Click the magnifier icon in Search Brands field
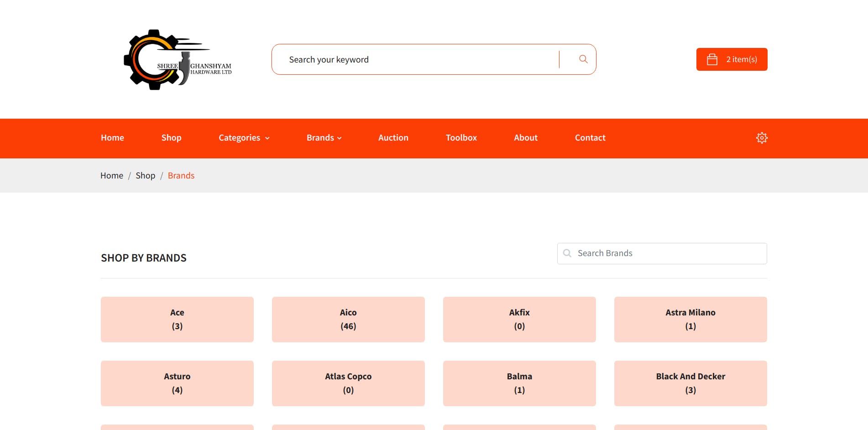Image resolution: width=868 pixels, height=430 pixels. click(x=567, y=253)
